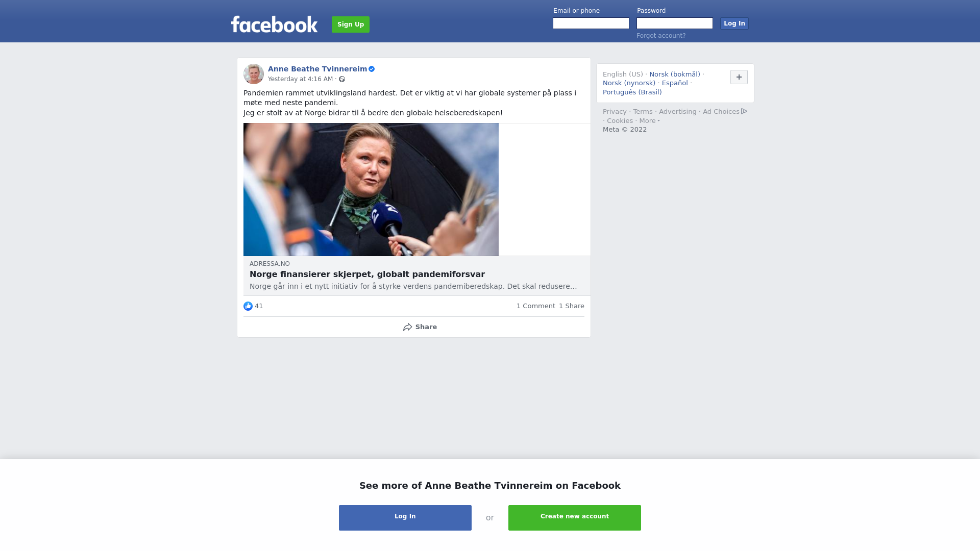Click the Share arrow button under the post

click(x=420, y=327)
